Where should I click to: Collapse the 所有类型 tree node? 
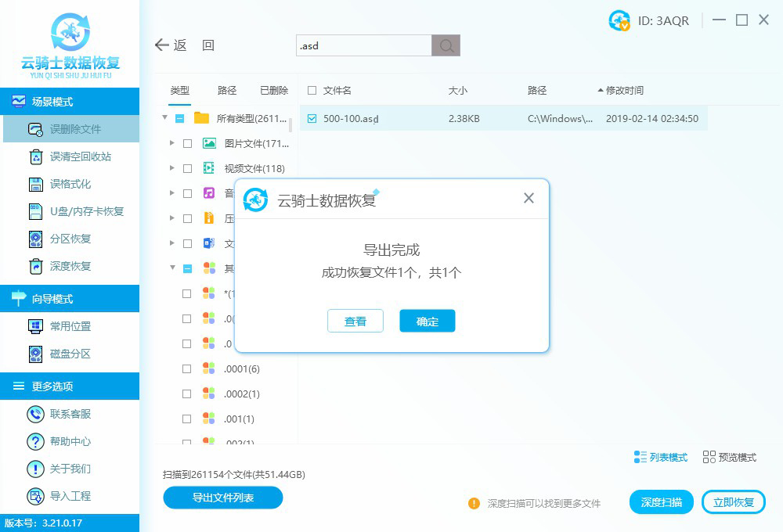coord(164,118)
